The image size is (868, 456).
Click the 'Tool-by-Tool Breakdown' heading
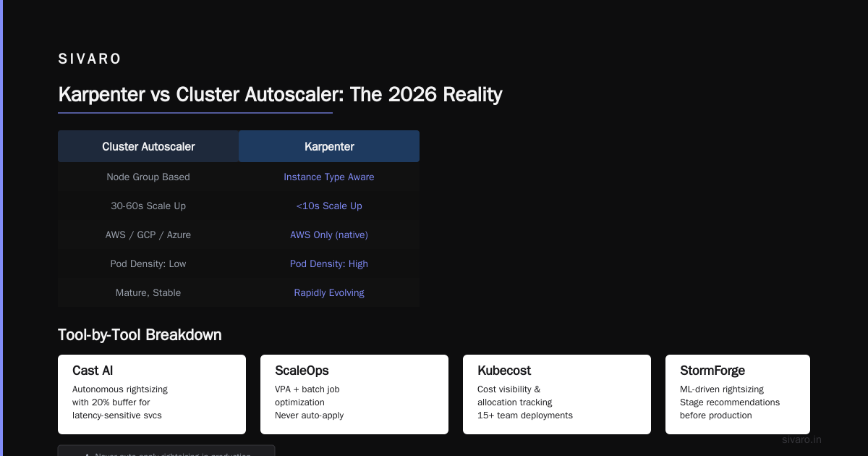(140, 334)
